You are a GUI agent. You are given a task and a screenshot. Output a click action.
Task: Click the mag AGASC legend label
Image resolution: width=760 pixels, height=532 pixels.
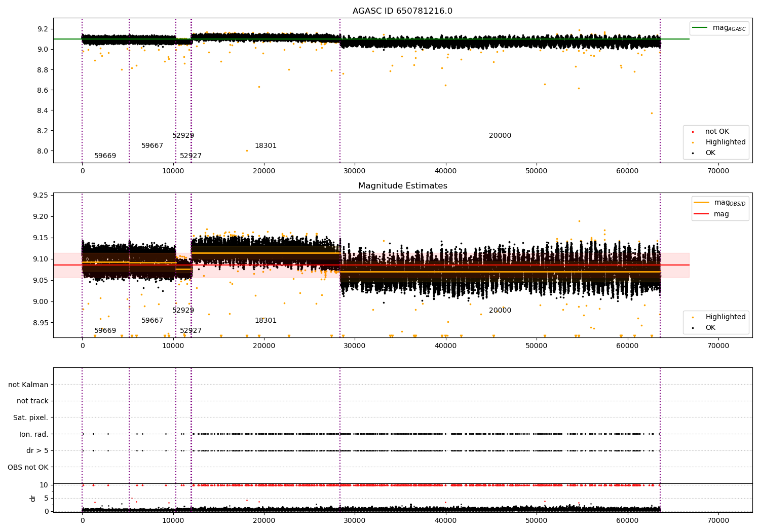pyautogui.click(x=729, y=28)
